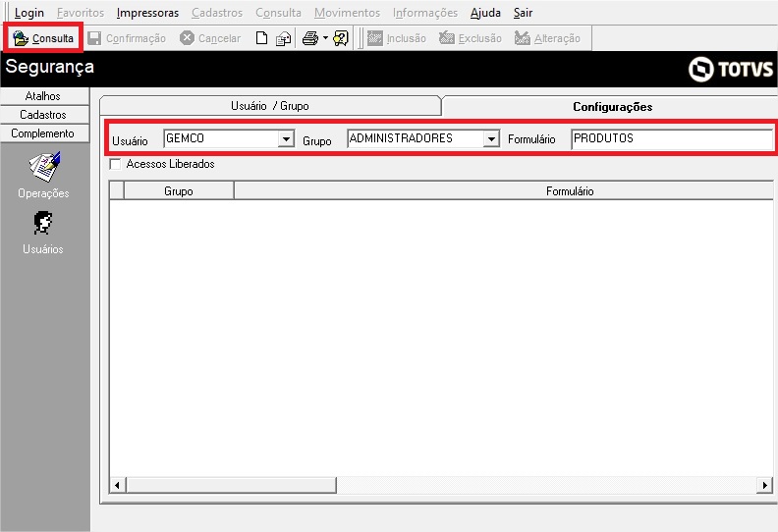The image size is (778, 532).
Task: Expand the Grupo dropdown arrow
Action: (491, 138)
